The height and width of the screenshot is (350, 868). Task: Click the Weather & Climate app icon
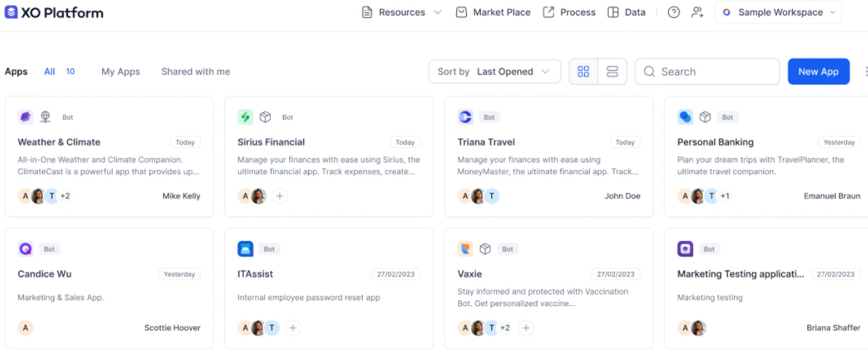[26, 117]
